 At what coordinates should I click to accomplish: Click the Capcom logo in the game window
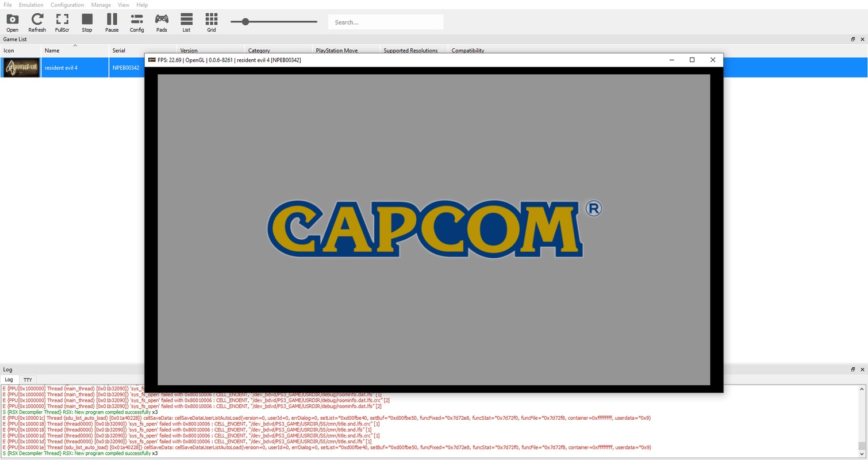435,229
